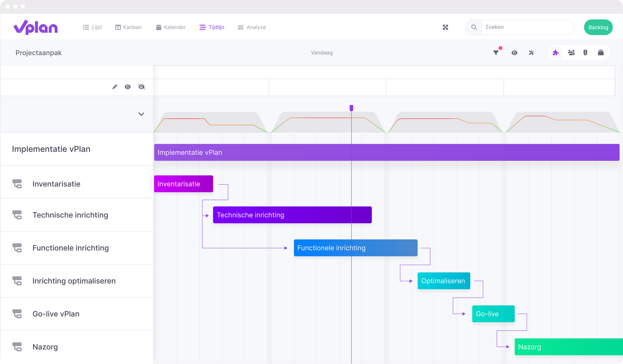
Task: Click the pencil edit icon
Action: click(115, 87)
